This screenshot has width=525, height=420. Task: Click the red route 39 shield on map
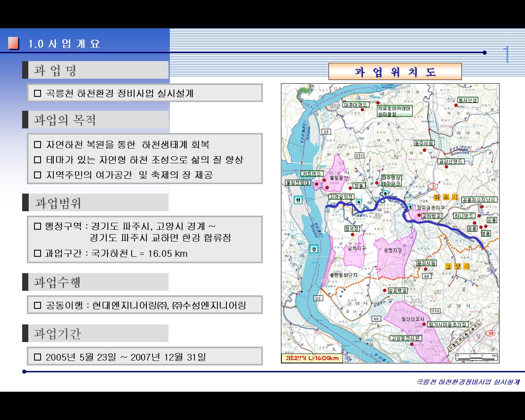pyautogui.click(x=491, y=333)
